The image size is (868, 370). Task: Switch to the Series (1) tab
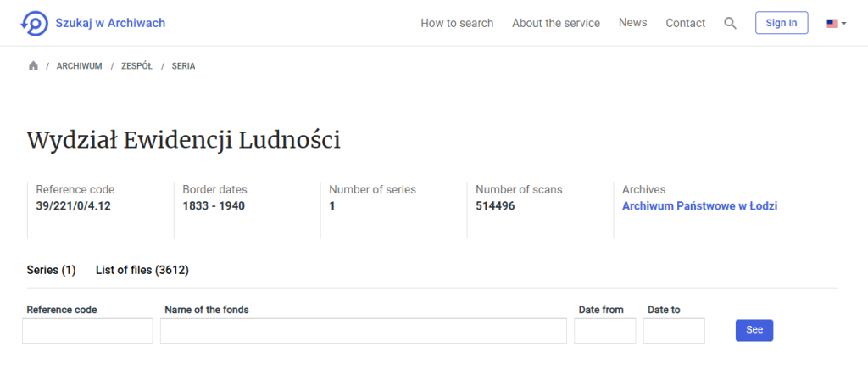click(51, 271)
